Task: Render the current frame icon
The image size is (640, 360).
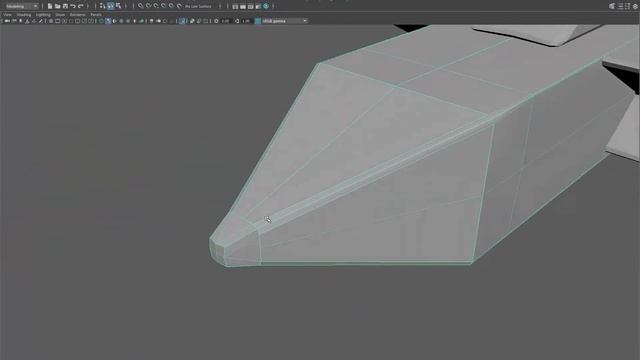Action: [243, 7]
